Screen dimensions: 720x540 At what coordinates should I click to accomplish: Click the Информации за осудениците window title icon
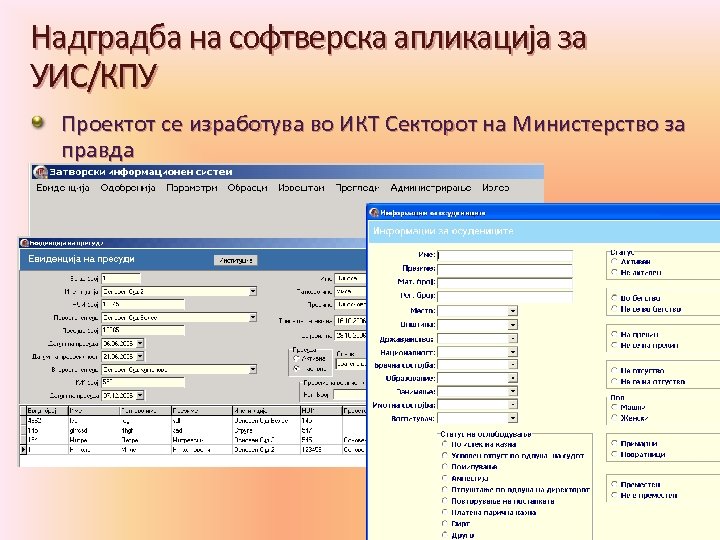(374, 213)
